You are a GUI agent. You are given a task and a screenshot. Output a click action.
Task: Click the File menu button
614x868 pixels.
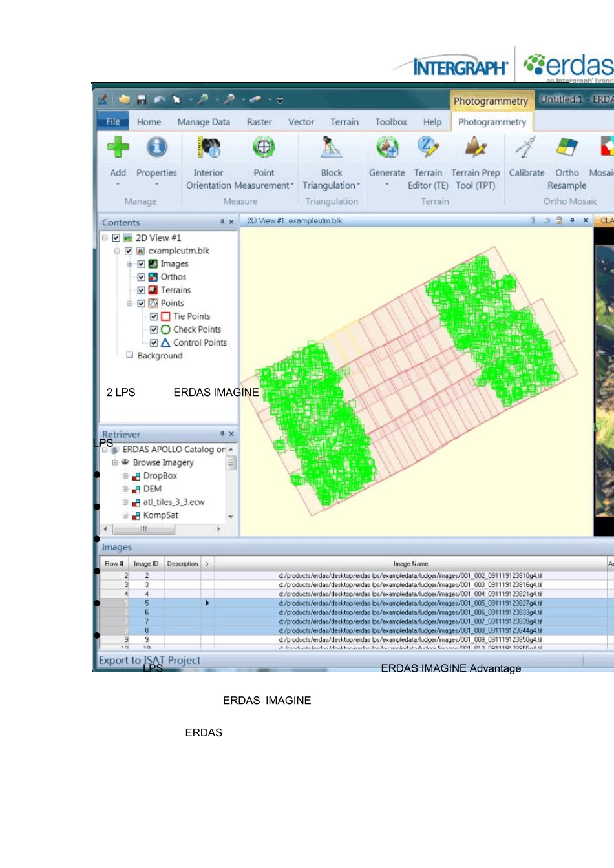tap(113, 121)
